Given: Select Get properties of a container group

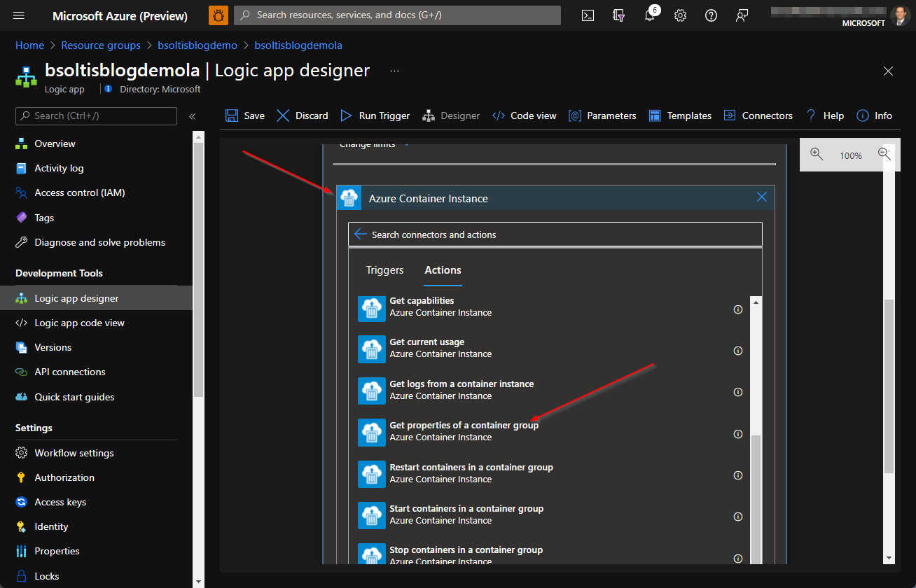Looking at the screenshot, I should click(464, 426).
